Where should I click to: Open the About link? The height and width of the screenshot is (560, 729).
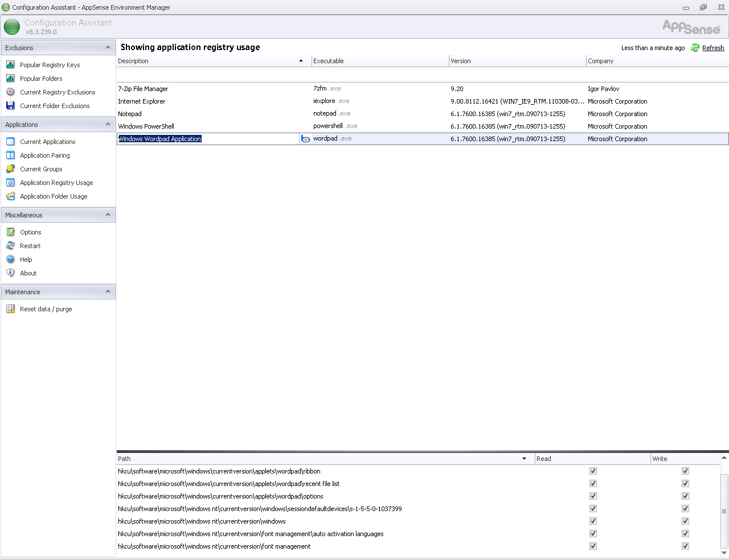tap(28, 273)
